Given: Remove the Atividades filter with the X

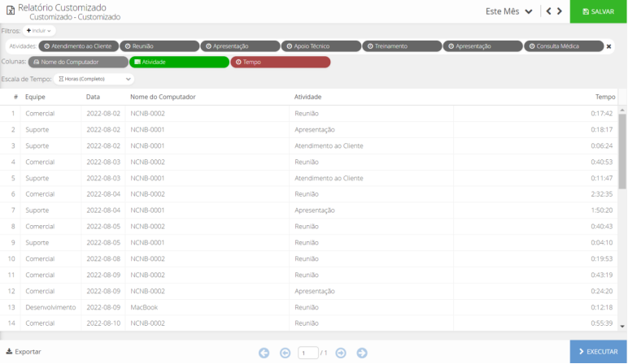Looking at the screenshot, I should 608,46.
